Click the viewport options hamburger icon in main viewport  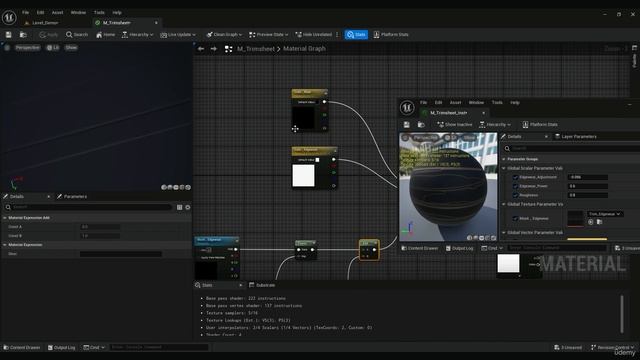(7, 48)
